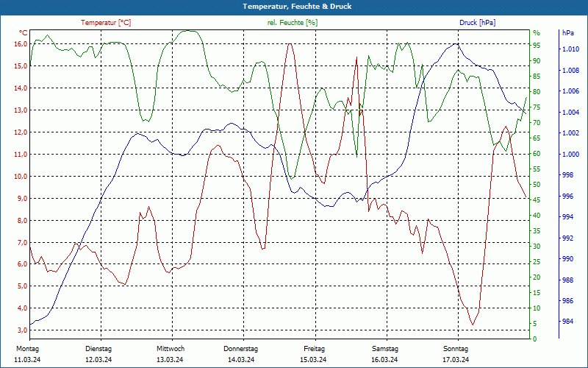Click pressure axis value '1.008'
This screenshot has height=368, width=588.
click(x=571, y=70)
